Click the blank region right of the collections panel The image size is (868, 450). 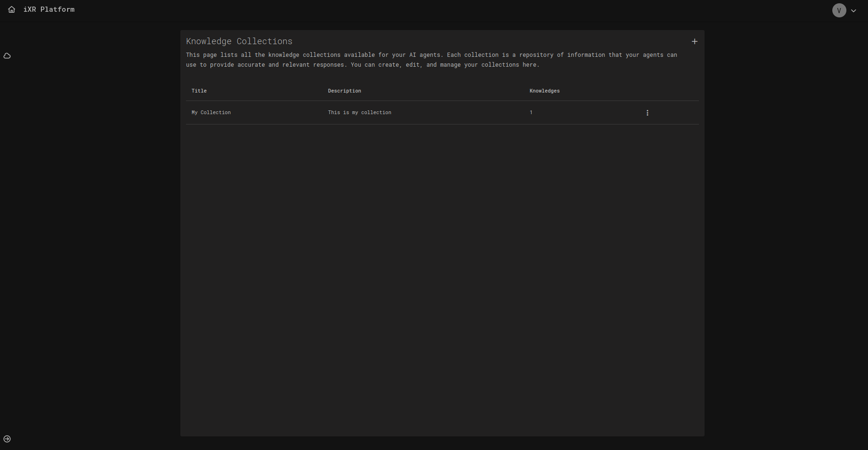tap(785, 235)
